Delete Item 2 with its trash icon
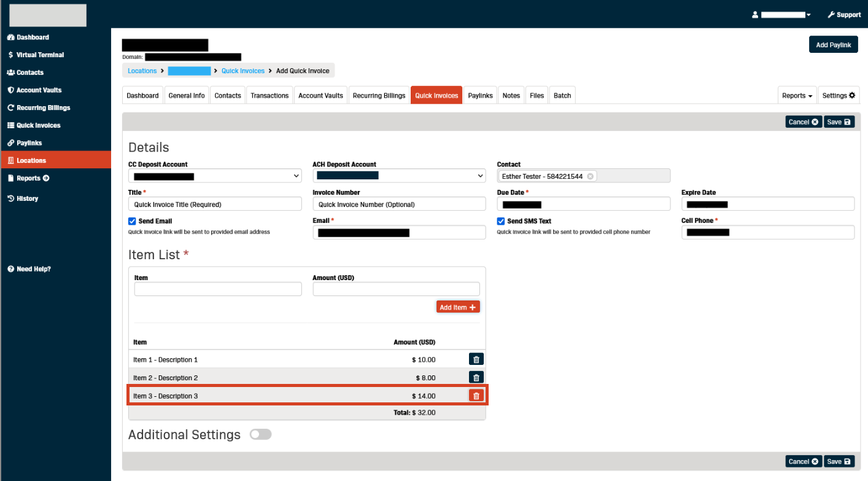868x481 pixels. (476, 378)
